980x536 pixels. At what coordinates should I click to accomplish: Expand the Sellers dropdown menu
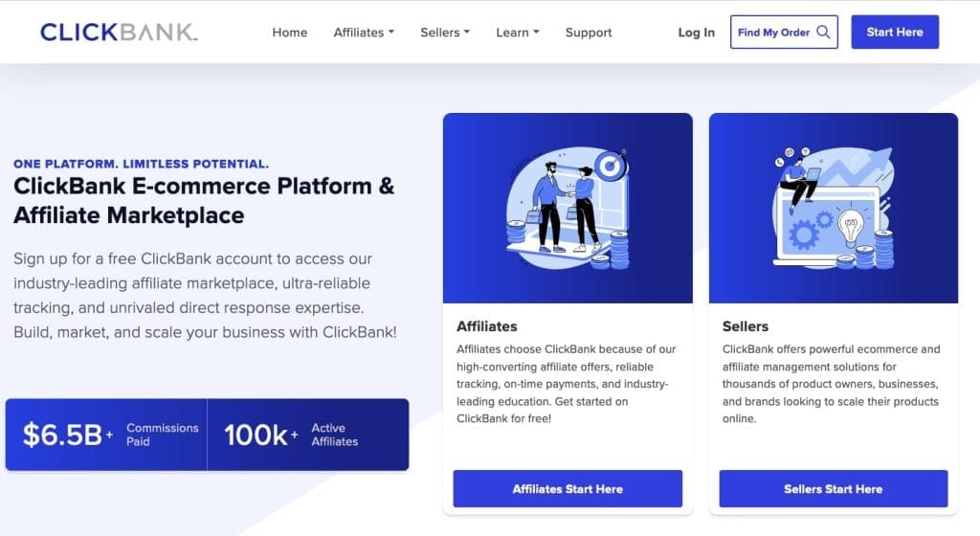click(x=445, y=33)
